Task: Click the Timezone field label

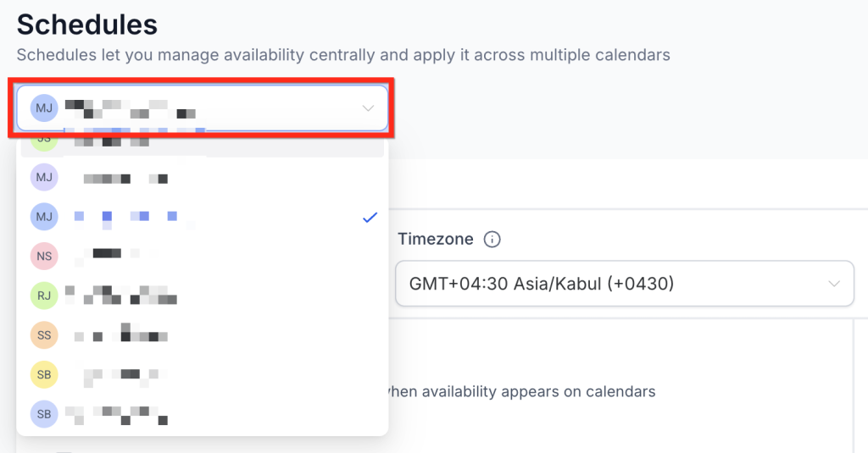Action: 435,240
